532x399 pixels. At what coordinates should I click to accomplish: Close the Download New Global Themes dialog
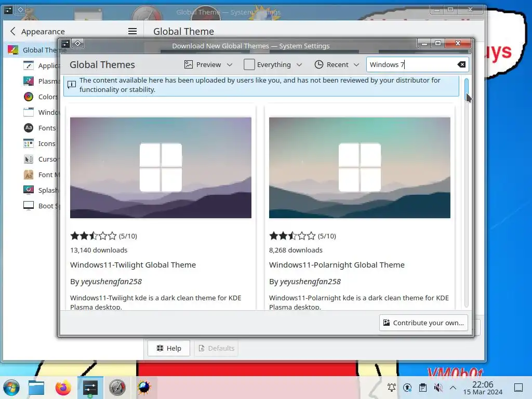[458, 44]
